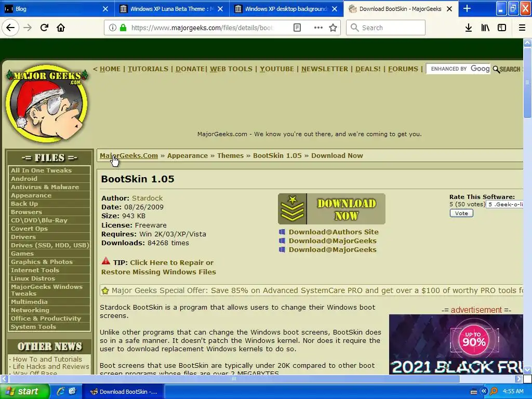Submit rating with the Vote button
532x399 pixels.
461,213
